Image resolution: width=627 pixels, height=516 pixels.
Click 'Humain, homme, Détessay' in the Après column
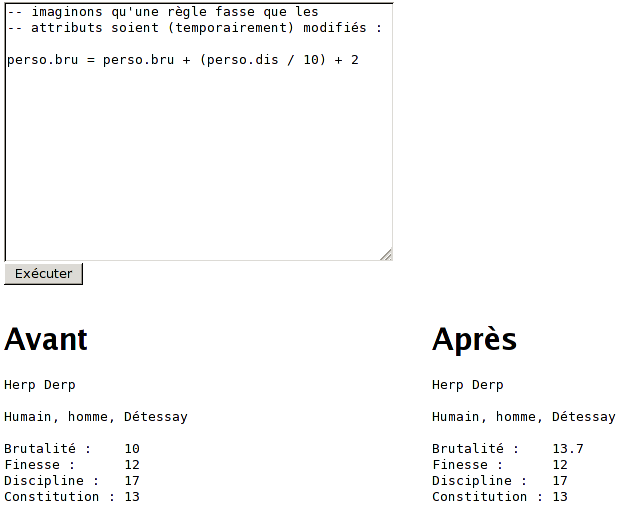[x=524, y=417]
